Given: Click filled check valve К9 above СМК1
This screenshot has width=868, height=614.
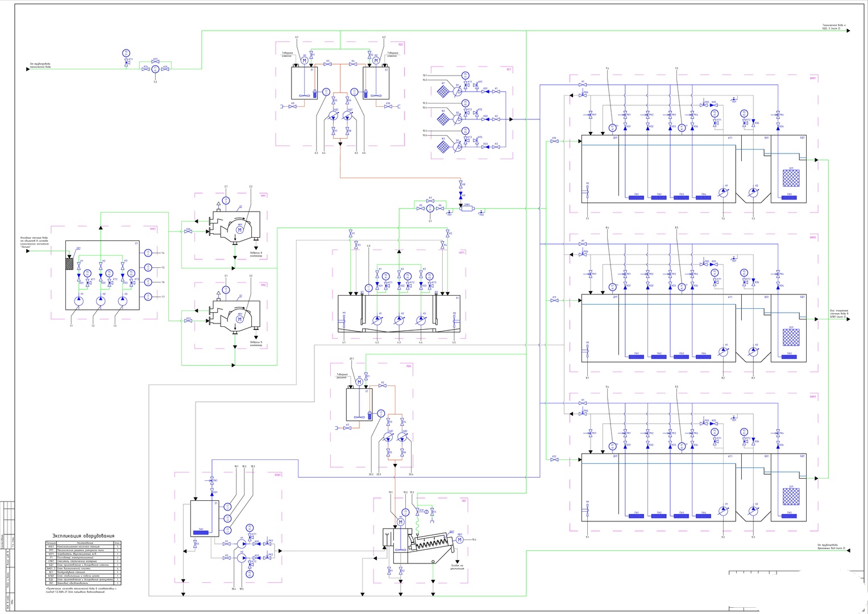Looking at the screenshot, I should pos(461,196).
